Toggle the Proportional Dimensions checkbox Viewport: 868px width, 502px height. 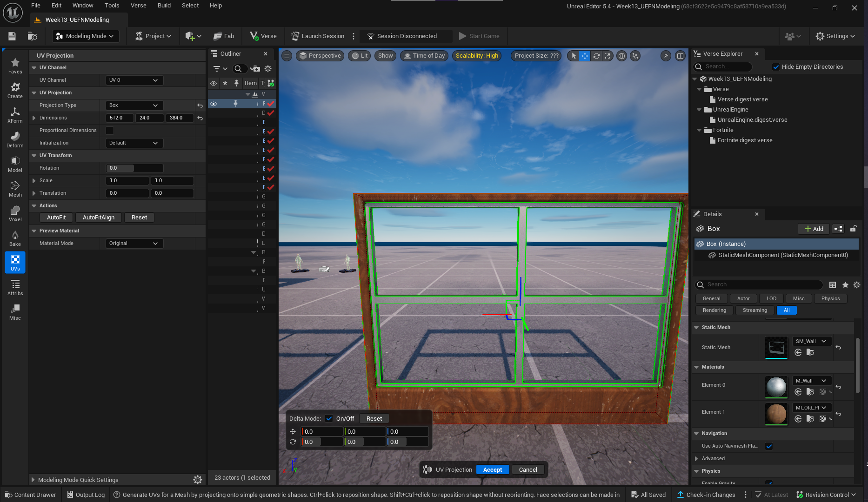pyautogui.click(x=110, y=131)
